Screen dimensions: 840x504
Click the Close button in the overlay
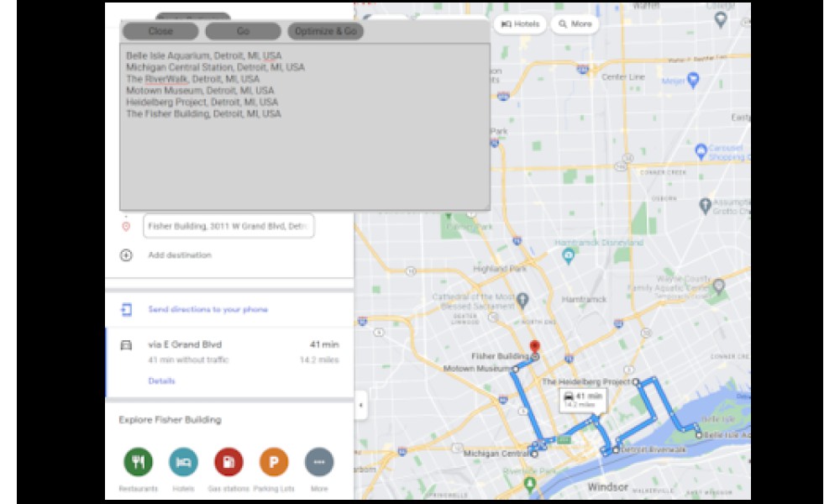click(x=160, y=31)
